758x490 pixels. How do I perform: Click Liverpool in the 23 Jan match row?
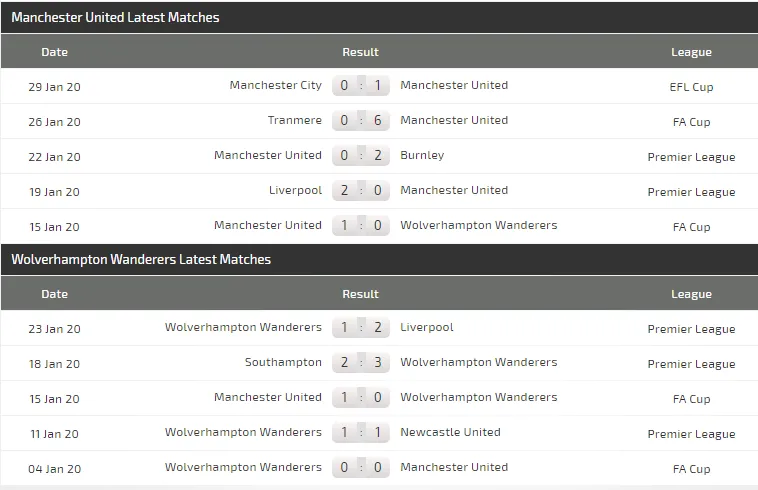click(x=426, y=328)
